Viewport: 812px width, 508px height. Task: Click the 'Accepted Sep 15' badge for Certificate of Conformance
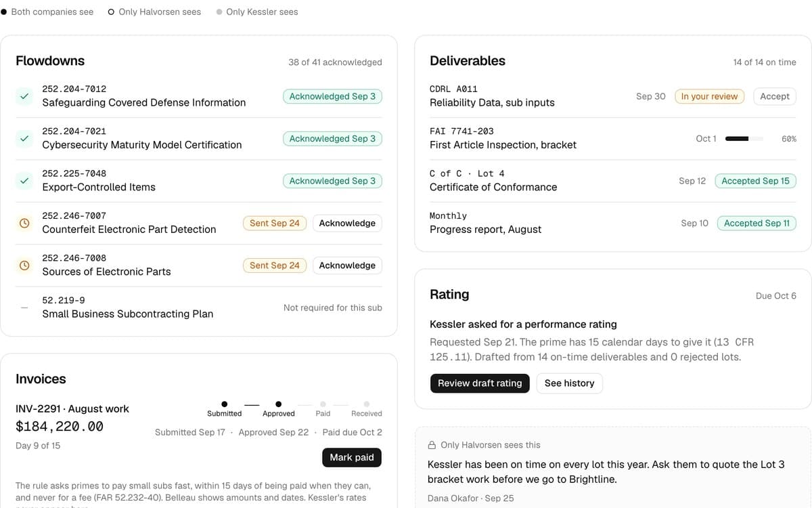click(x=755, y=181)
